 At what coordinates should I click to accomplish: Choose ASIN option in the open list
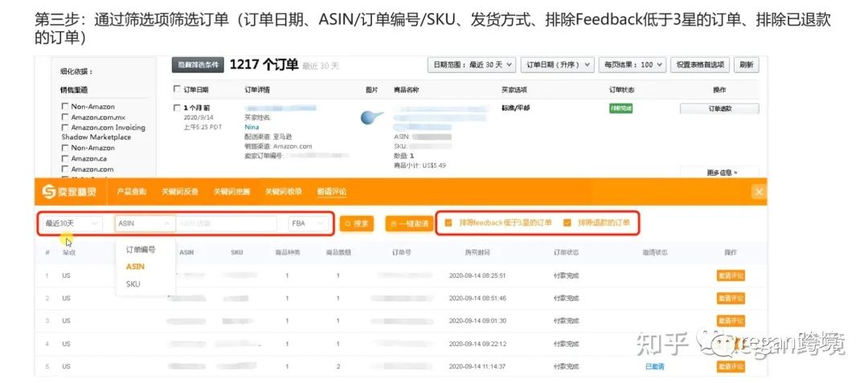click(135, 267)
